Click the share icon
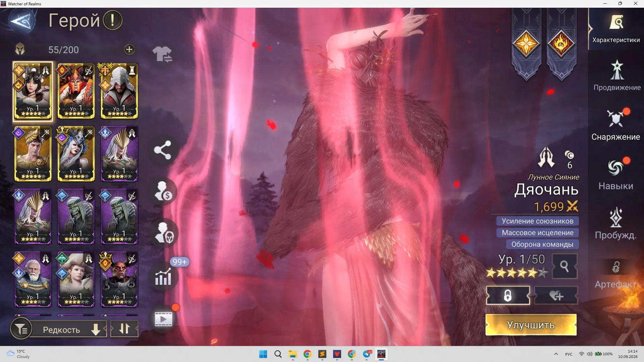The image size is (644, 362). click(x=163, y=150)
